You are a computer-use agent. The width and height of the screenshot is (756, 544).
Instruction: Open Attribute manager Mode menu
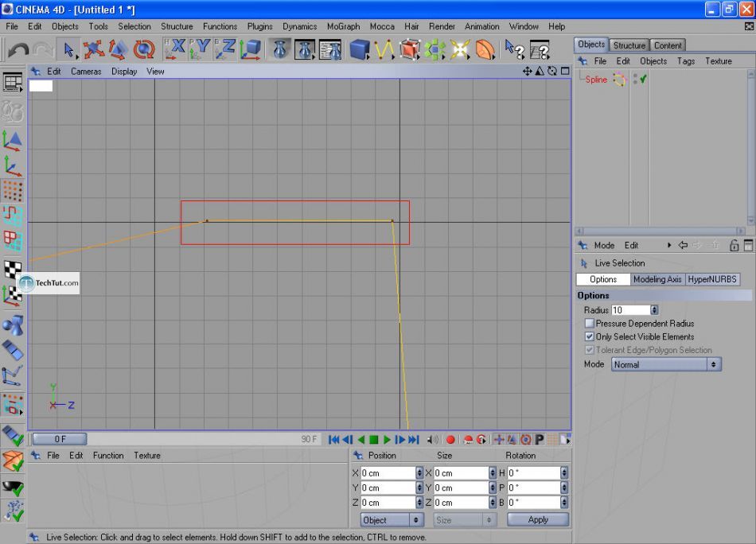point(604,245)
